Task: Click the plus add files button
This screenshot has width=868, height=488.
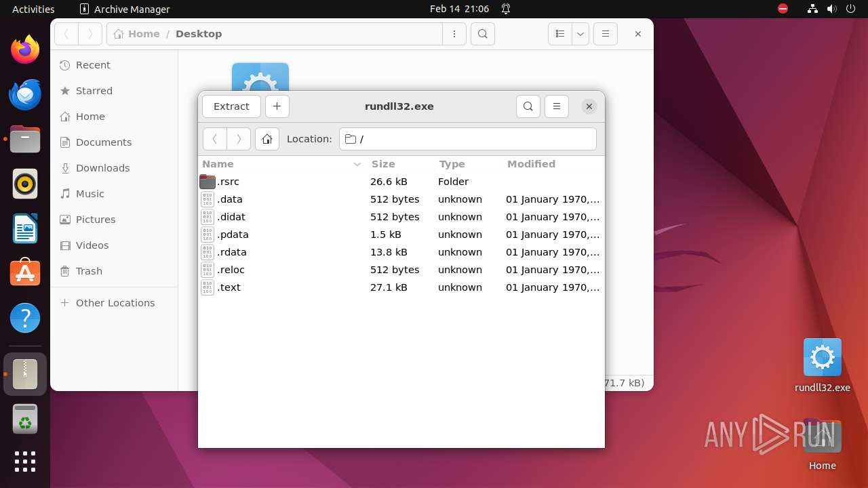Action: click(277, 106)
